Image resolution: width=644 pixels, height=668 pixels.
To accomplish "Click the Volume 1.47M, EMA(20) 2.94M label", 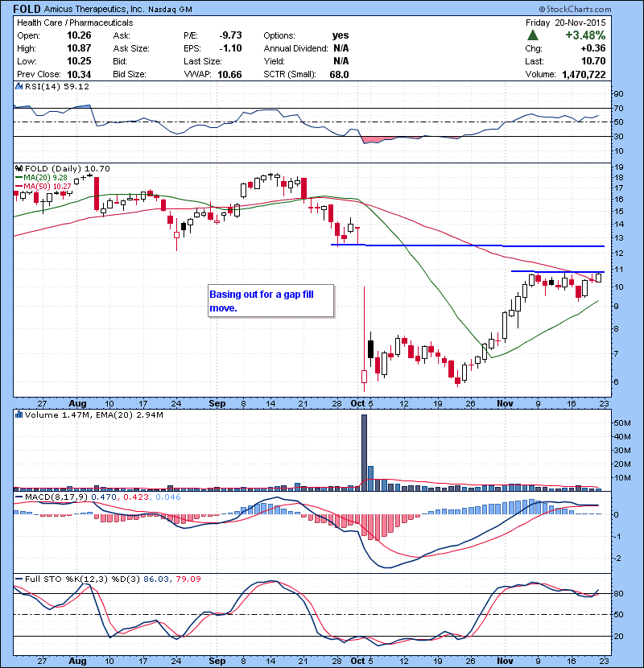I will [93, 415].
